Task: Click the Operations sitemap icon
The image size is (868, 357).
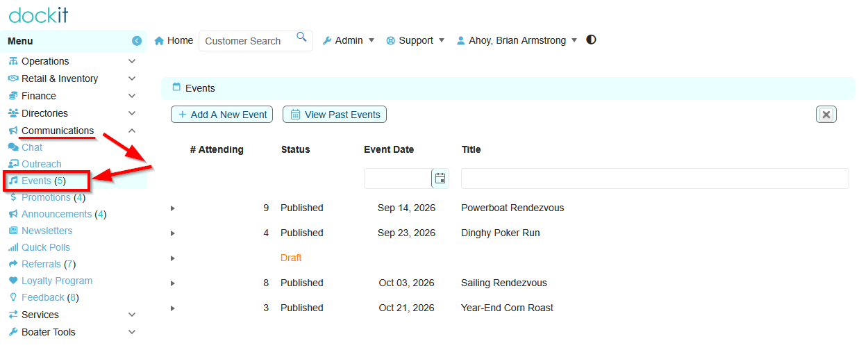Action: pyautogui.click(x=13, y=61)
